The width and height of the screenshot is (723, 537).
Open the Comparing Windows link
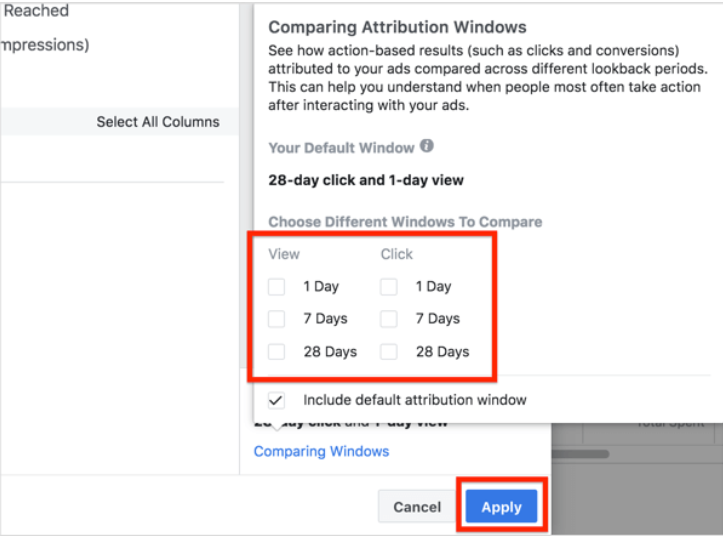pyautogui.click(x=321, y=451)
